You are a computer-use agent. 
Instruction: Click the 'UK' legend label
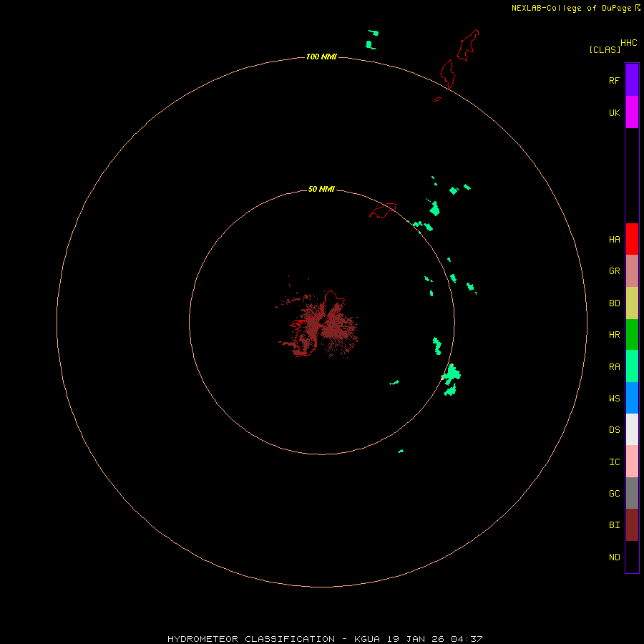[614, 112]
